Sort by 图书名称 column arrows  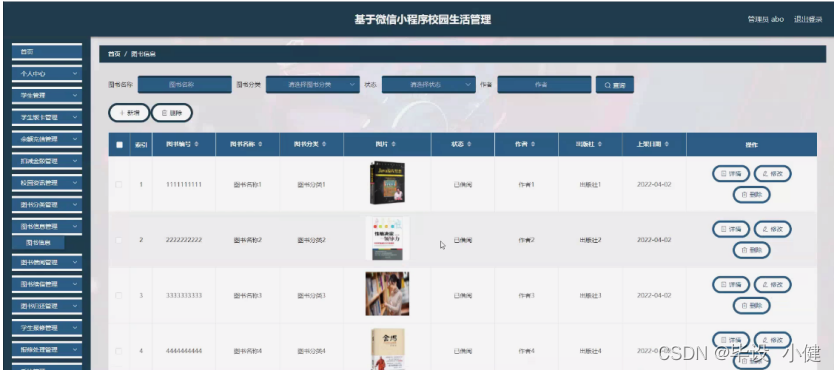[x=260, y=144]
